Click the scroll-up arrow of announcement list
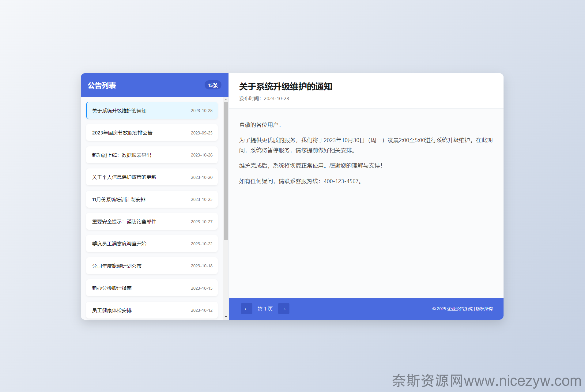Viewport: 585px width, 392px height. pyautogui.click(x=226, y=100)
